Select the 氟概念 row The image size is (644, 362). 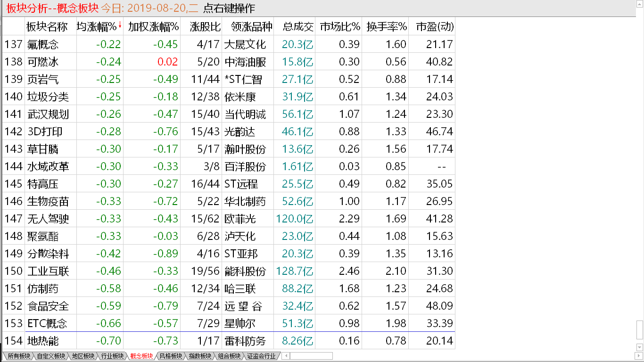tap(229, 44)
